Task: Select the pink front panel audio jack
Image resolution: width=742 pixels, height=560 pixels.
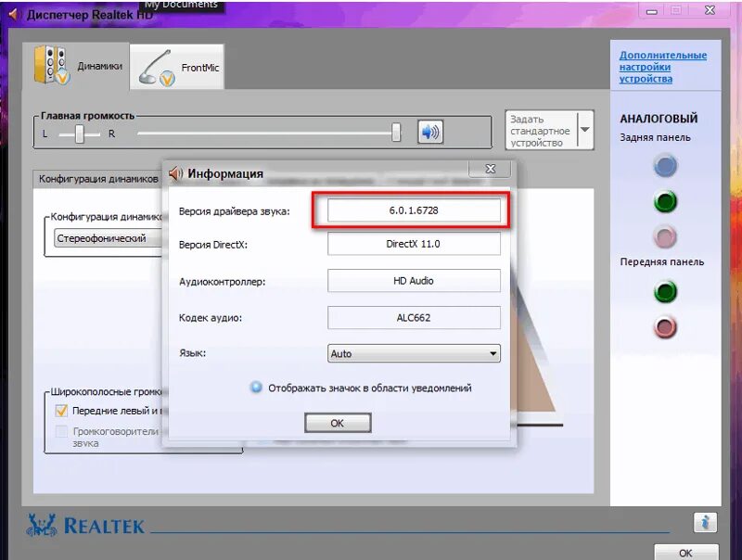Action: coord(665,327)
